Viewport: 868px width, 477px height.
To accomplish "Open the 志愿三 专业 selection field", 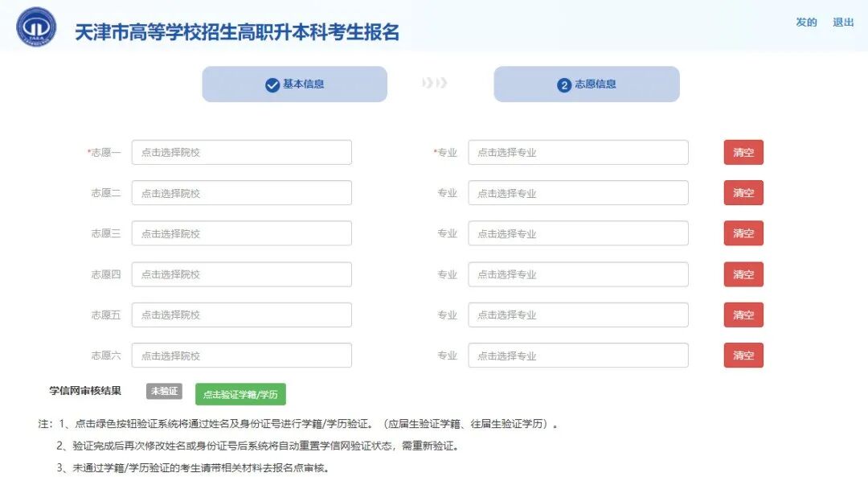I will click(578, 233).
